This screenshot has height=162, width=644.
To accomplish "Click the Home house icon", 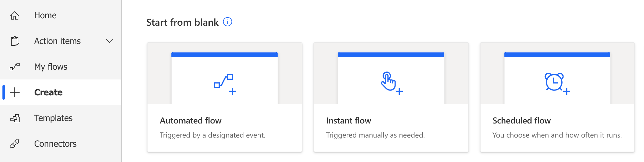I will [15, 15].
